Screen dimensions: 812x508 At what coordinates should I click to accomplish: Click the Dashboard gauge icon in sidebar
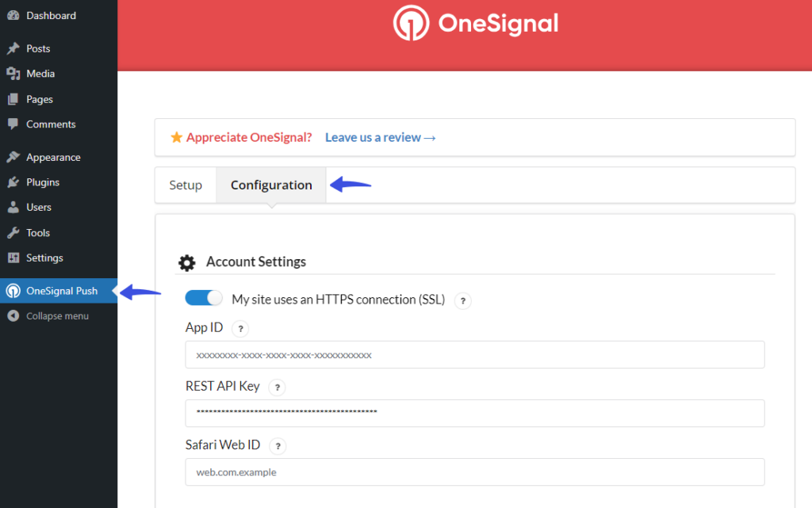click(x=13, y=16)
